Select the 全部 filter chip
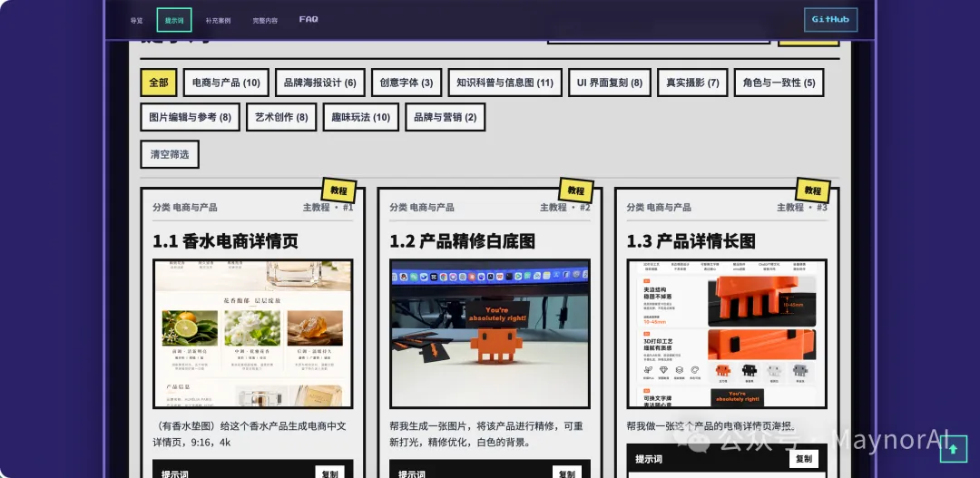The height and width of the screenshot is (478, 980). tap(158, 83)
